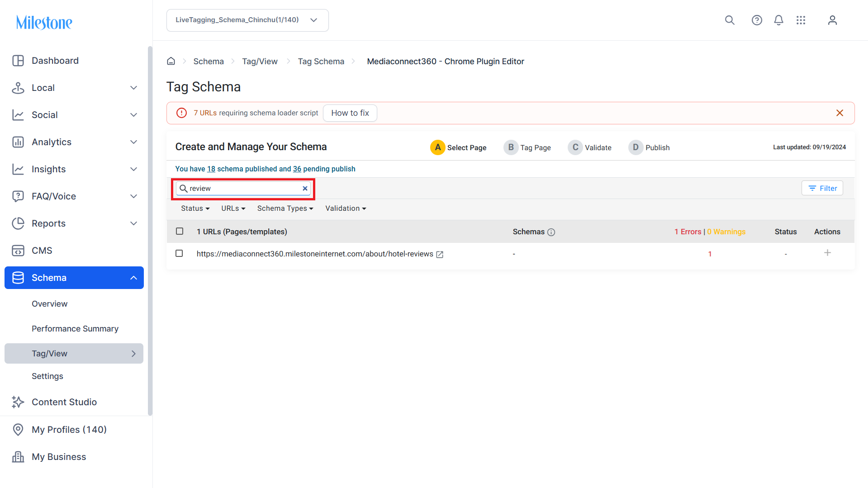The width and height of the screenshot is (868, 488).
Task: Dismiss the schema loader alert banner
Action: coord(840,113)
